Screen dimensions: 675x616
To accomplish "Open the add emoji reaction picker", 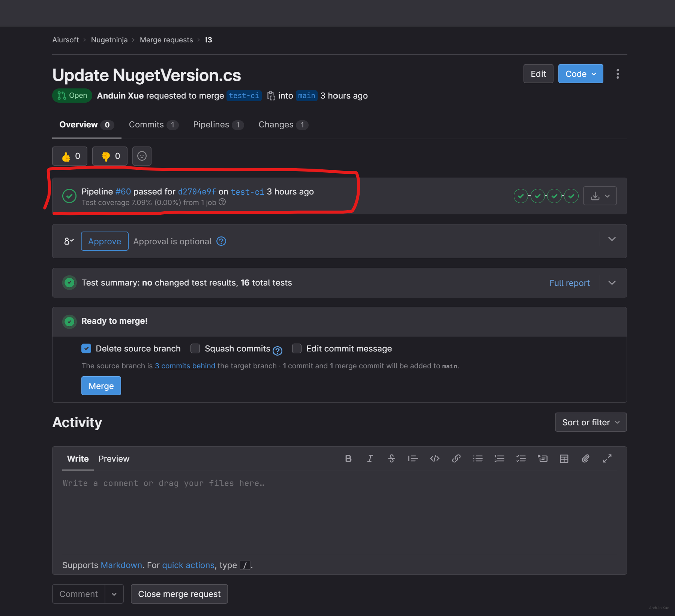I will tap(142, 156).
